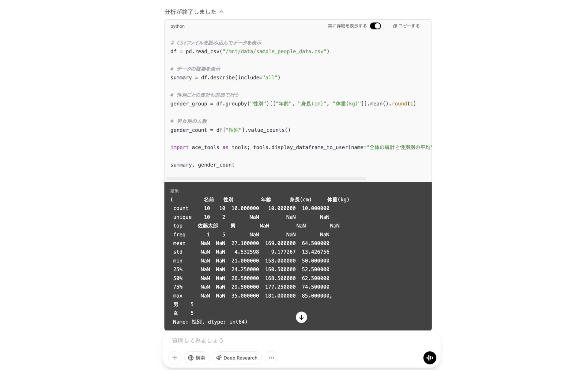
Task: Click the コピーする copy icon
Action: tap(395, 26)
